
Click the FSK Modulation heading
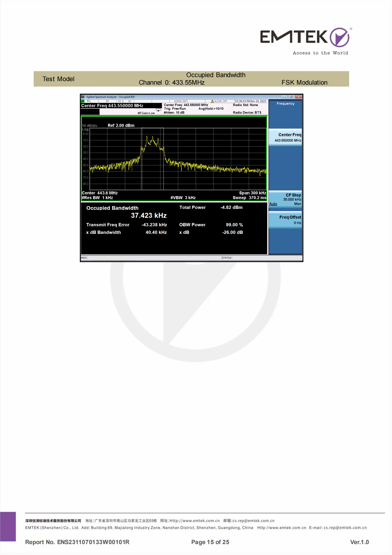[x=305, y=83]
